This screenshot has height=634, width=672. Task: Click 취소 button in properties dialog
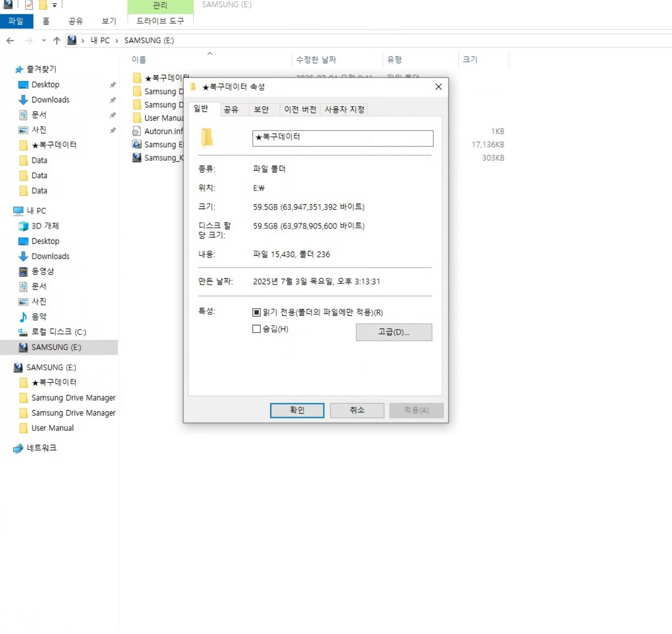tap(357, 410)
